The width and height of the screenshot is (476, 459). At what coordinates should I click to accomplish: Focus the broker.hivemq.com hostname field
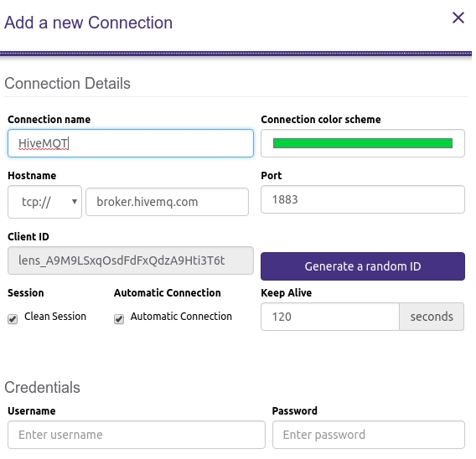[x=168, y=202]
